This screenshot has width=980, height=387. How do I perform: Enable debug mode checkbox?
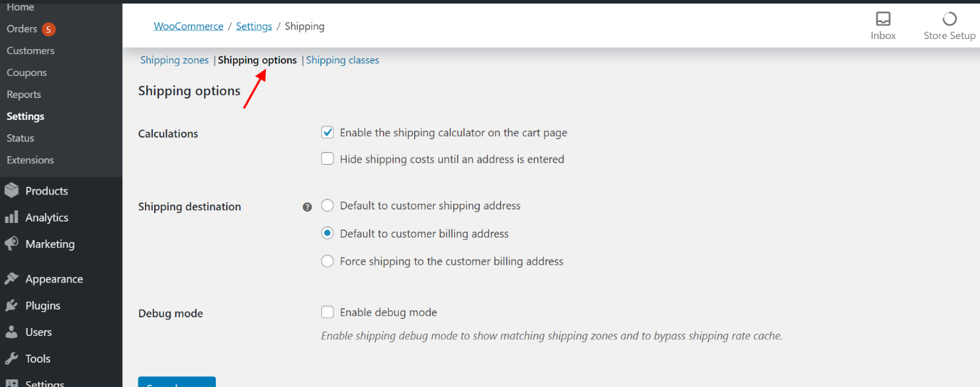coord(328,312)
